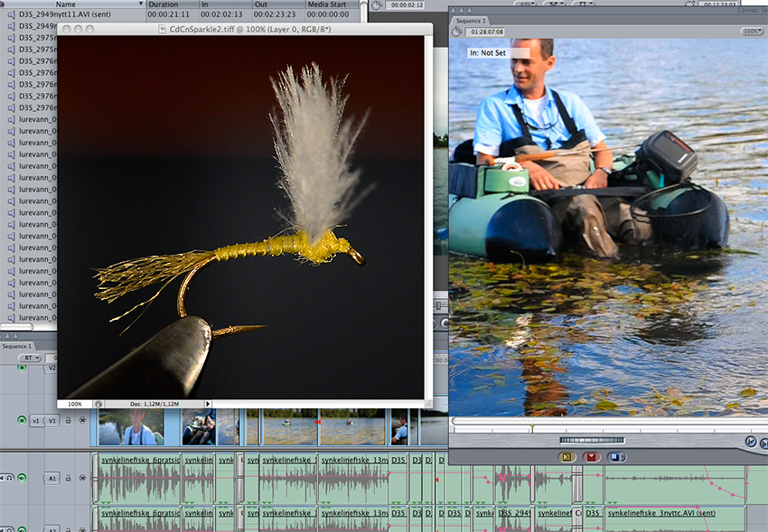This screenshot has width=768, height=532.
Task: Select synkelinefiske_3nyttc.AVI (sent) audio clip
Action: coord(676,518)
